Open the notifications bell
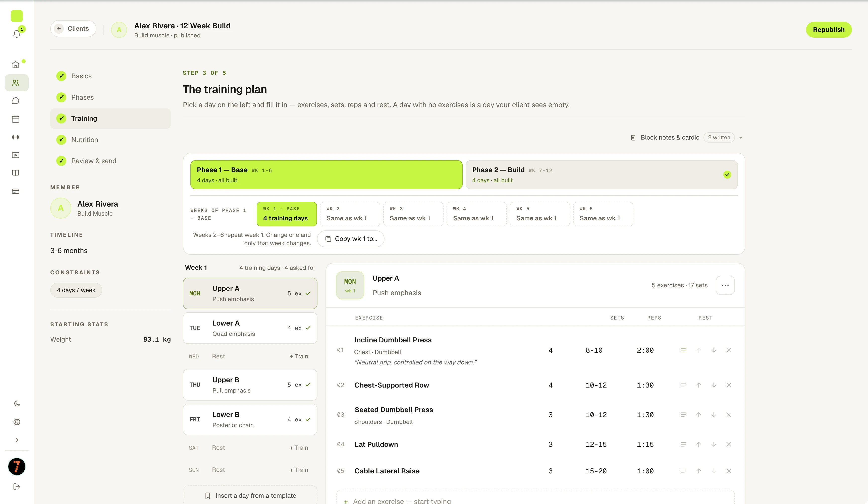The height and width of the screenshot is (504, 868). click(x=17, y=34)
